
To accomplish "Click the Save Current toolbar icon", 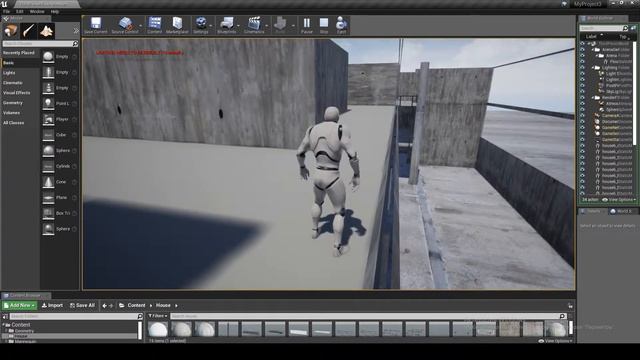I will click(96, 23).
